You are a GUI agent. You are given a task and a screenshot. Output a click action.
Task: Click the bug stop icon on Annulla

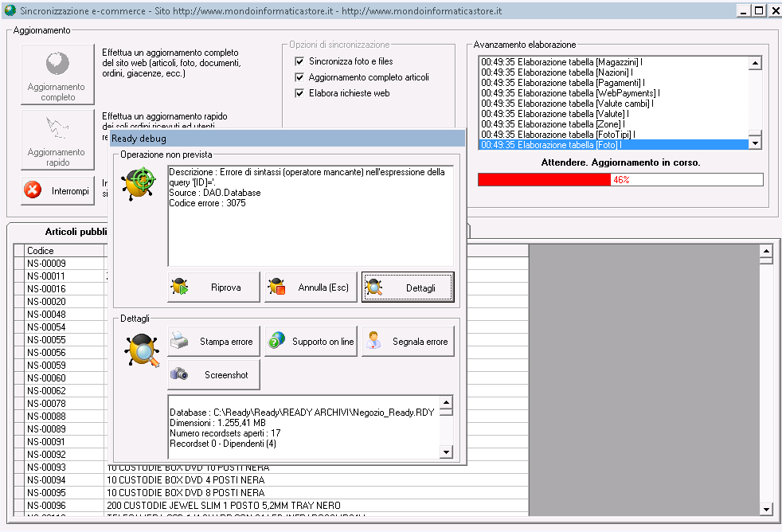276,287
